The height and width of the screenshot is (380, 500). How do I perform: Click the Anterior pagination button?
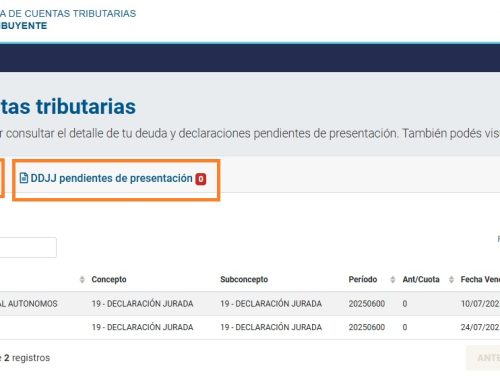pos(483,358)
